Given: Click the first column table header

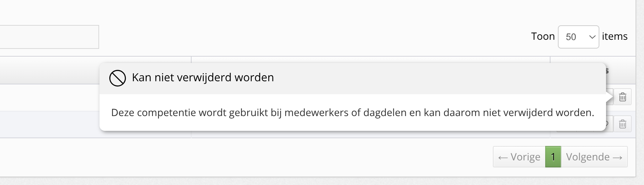Looking at the screenshot, I should tap(49, 70).
